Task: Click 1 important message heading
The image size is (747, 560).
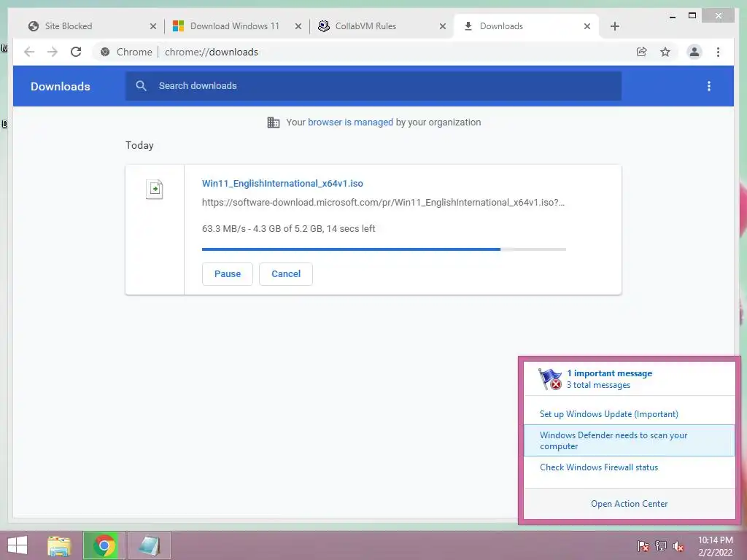Action: click(x=609, y=373)
